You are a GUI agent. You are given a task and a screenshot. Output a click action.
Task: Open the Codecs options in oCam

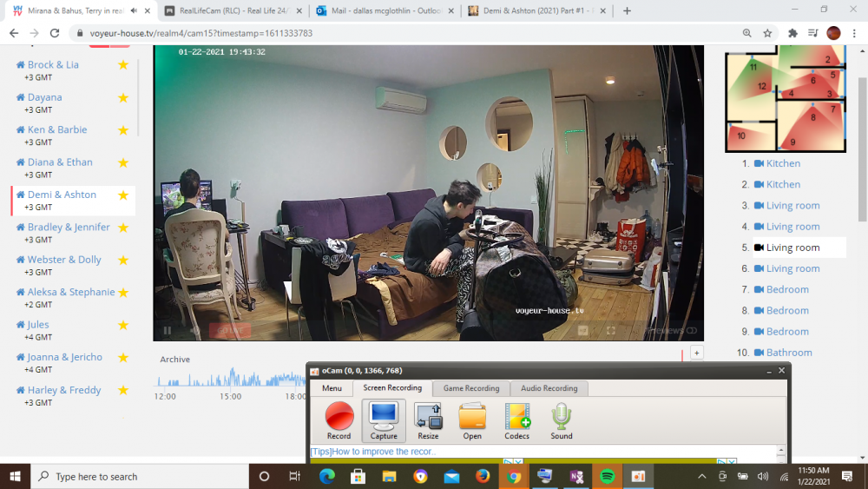(517, 417)
